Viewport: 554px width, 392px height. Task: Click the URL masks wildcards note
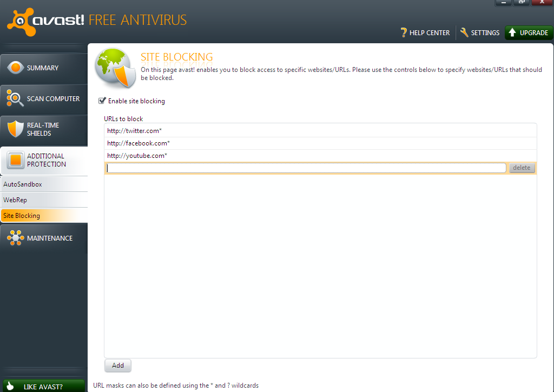click(x=176, y=386)
